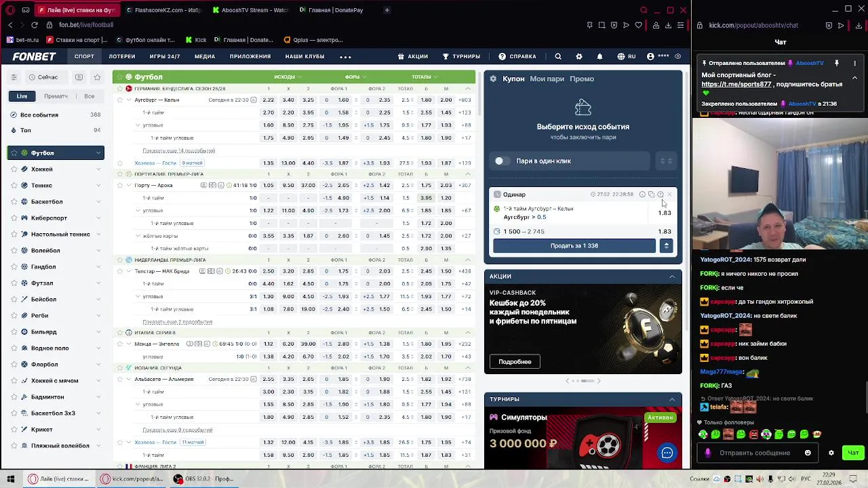The image size is (868, 488).
Task: Toggle balance visibility eye icon
Action: tap(677, 56)
